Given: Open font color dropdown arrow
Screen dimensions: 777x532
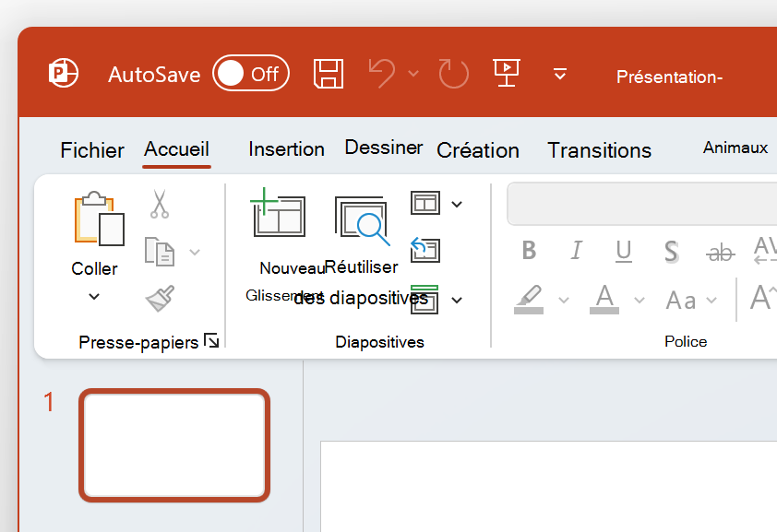Looking at the screenshot, I should (x=640, y=300).
